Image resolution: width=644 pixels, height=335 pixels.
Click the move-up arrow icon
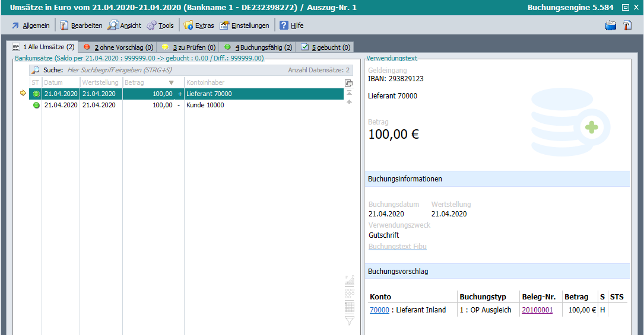[x=349, y=102]
